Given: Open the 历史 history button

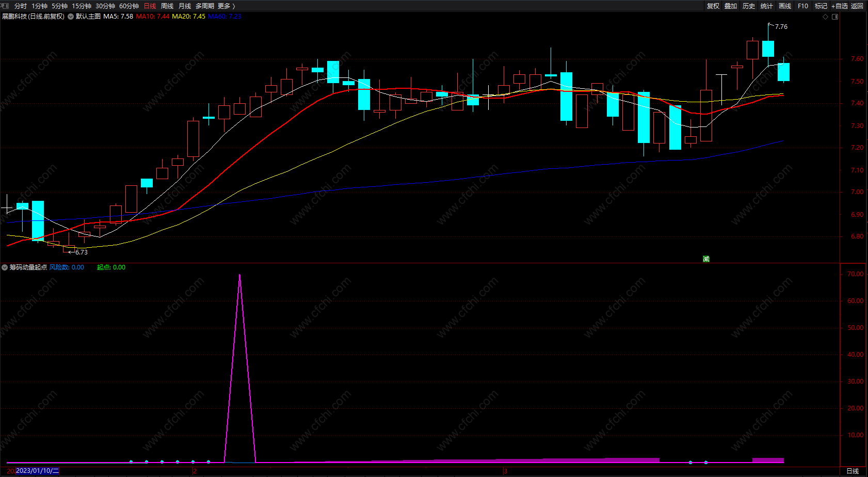Looking at the screenshot, I should (x=749, y=6).
